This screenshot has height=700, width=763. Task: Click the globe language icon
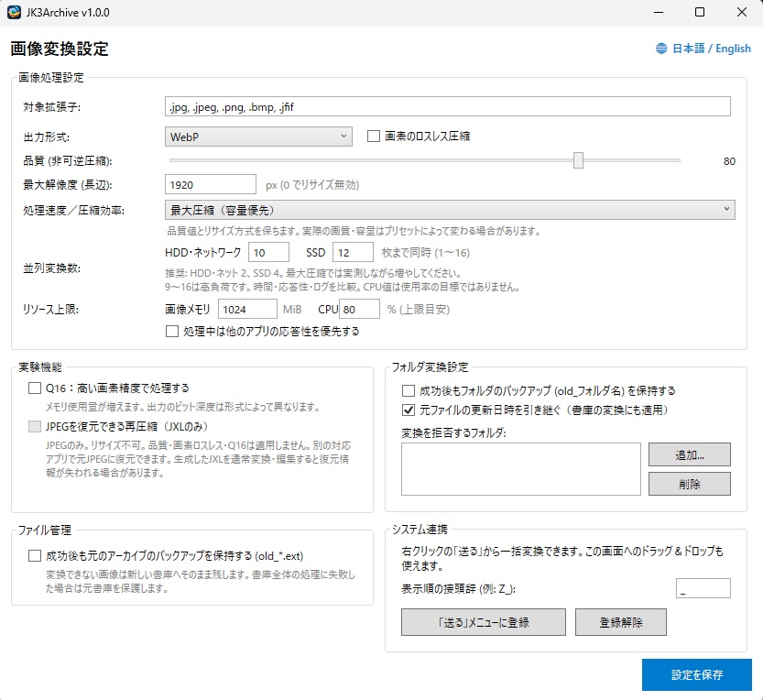coord(660,49)
